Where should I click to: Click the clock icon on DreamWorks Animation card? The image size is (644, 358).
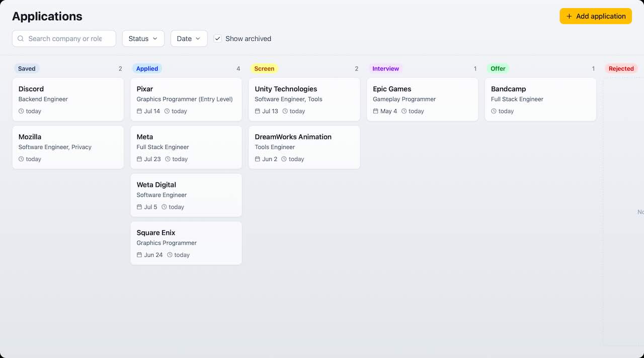pyautogui.click(x=284, y=159)
